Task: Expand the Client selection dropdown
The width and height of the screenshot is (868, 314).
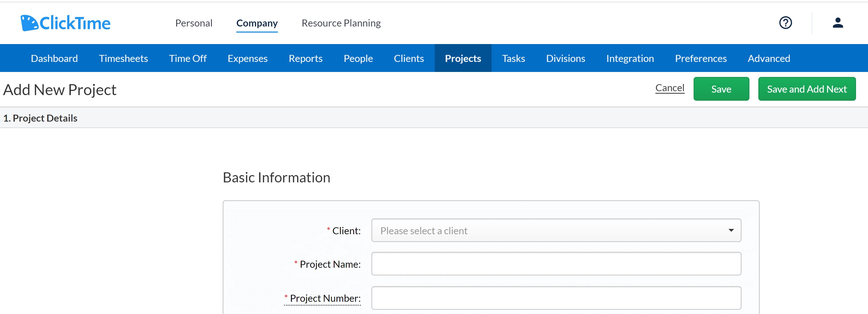Action: click(556, 230)
